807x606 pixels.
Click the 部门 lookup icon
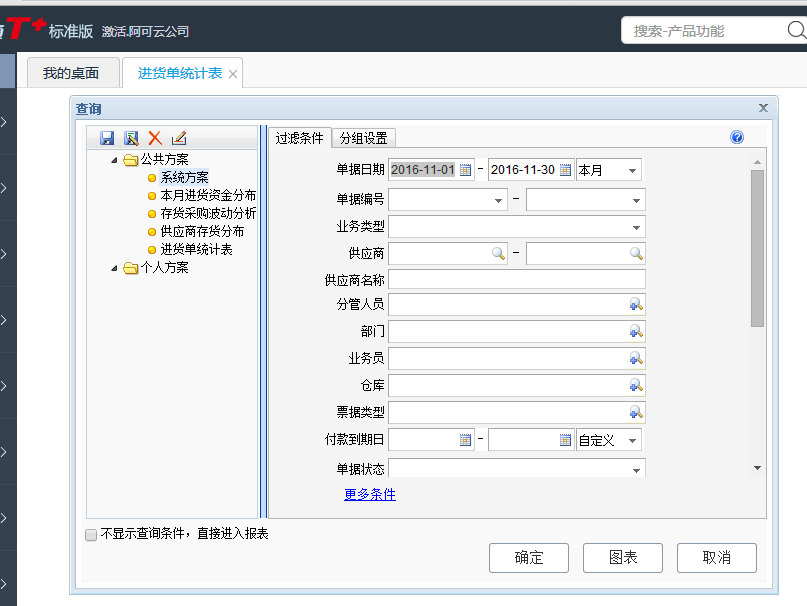coord(636,331)
